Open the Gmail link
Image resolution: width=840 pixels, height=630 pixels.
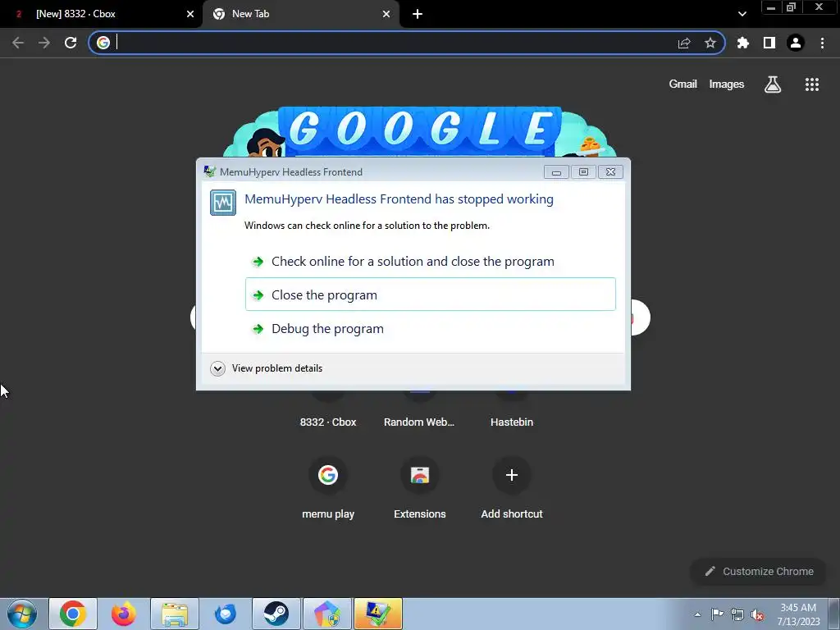tap(682, 84)
